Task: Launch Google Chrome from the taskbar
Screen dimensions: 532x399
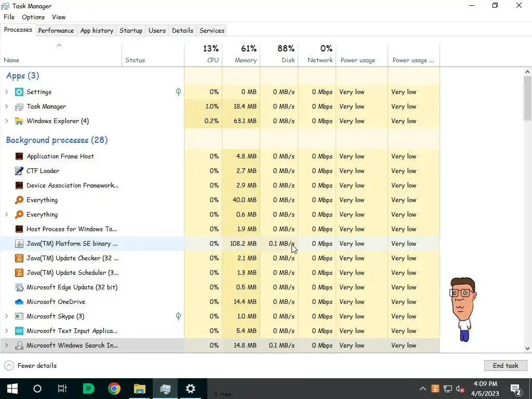Action: 114,389
